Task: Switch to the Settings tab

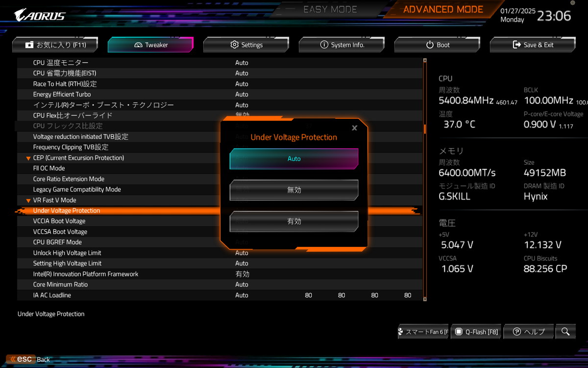Action: pyautogui.click(x=246, y=45)
